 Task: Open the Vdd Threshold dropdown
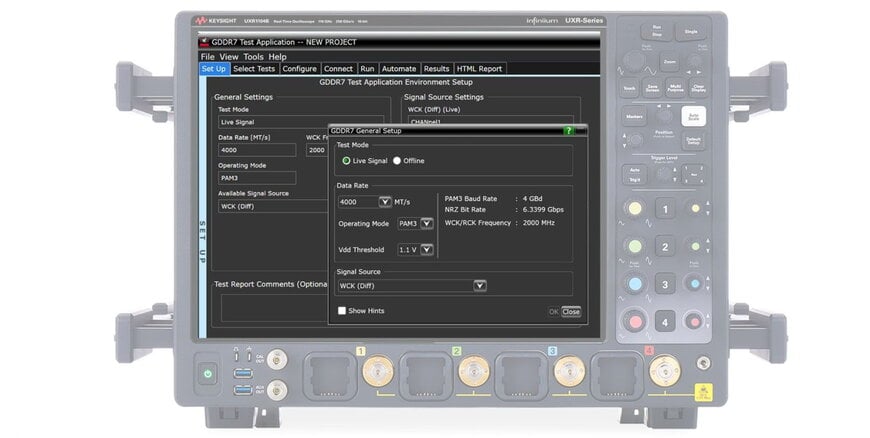(x=427, y=249)
